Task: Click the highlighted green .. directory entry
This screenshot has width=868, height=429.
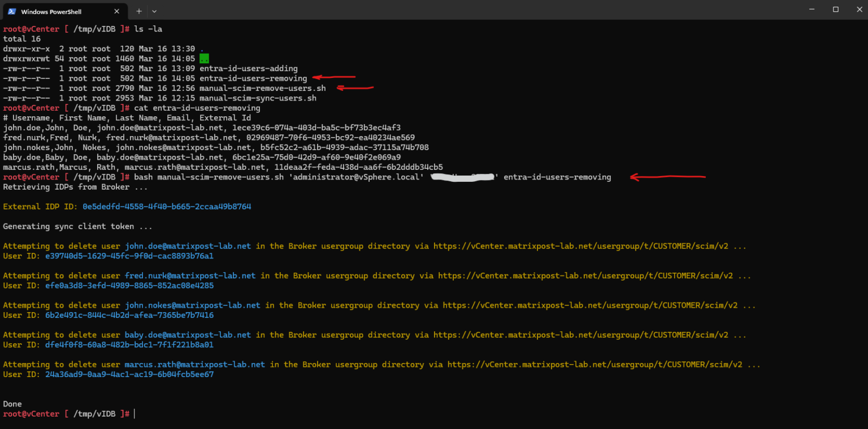Action: [203, 58]
